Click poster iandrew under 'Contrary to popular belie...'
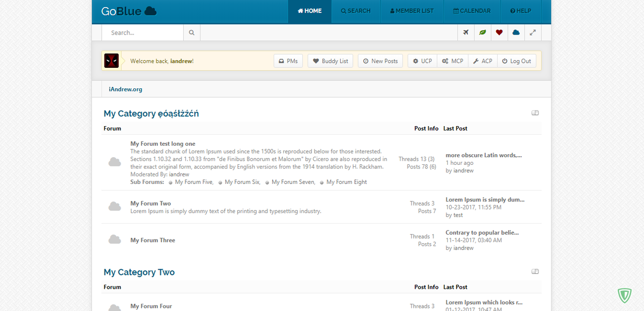 click(x=463, y=248)
